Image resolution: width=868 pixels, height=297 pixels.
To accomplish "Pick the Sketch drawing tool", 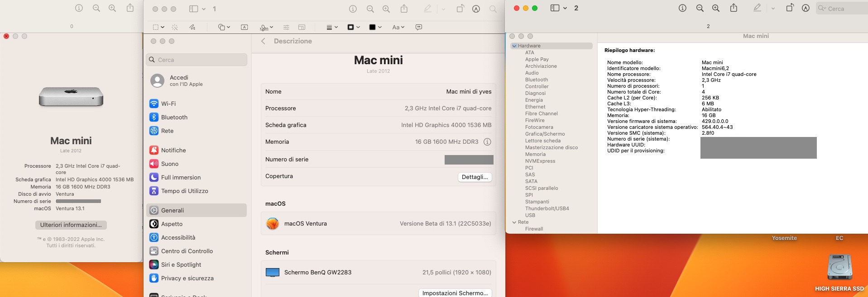I will pos(192,27).
